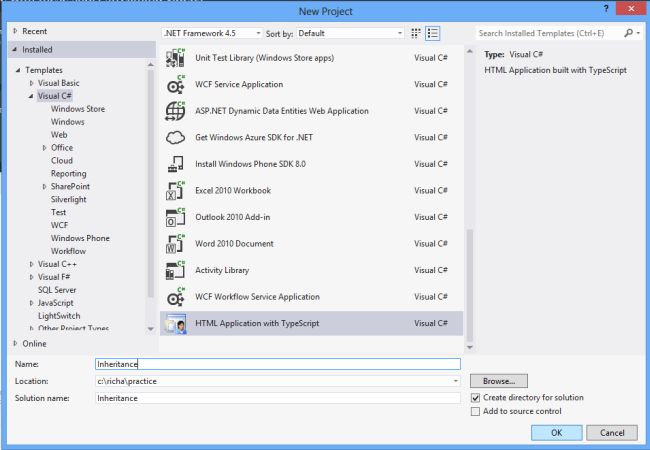This screenshot has width=650, height=450.
Task: Select the Reporting template category
Action: coord(69,174)
